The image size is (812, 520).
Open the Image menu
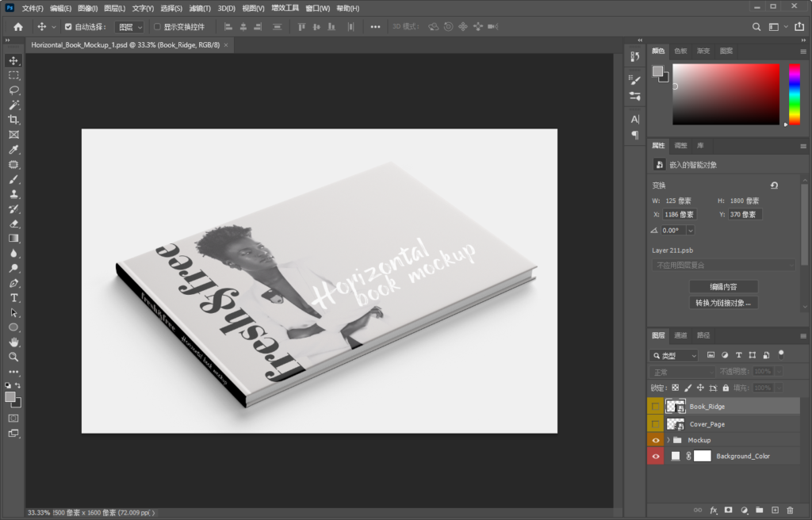pyautogui.click(x=87, y=8)
